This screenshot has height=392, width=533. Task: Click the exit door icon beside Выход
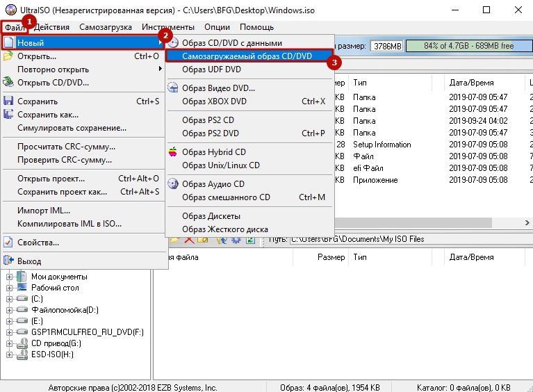coord(8,261)
